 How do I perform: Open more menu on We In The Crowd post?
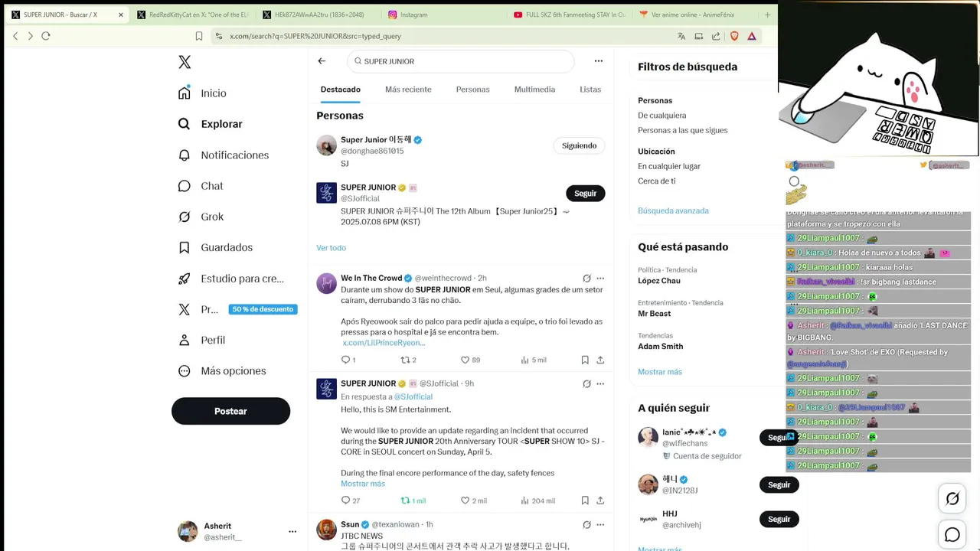pyautogui.click(x=600, y=279)
